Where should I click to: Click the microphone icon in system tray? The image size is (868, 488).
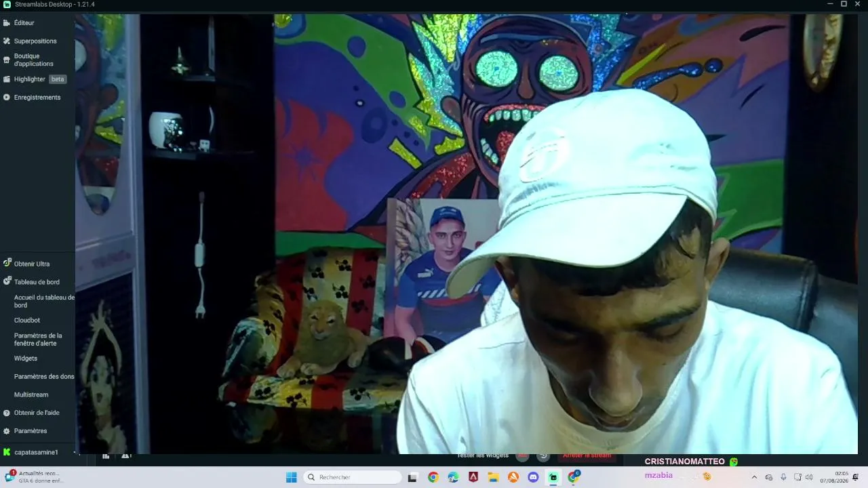click(x=783, y=477)
